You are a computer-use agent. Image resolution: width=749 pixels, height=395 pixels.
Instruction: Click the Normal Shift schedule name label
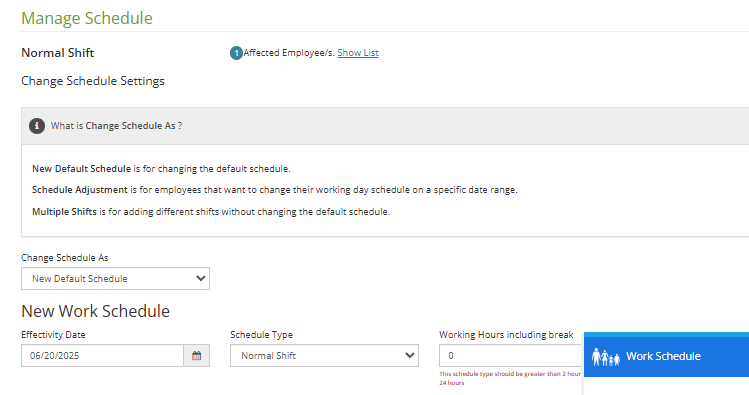58,53
